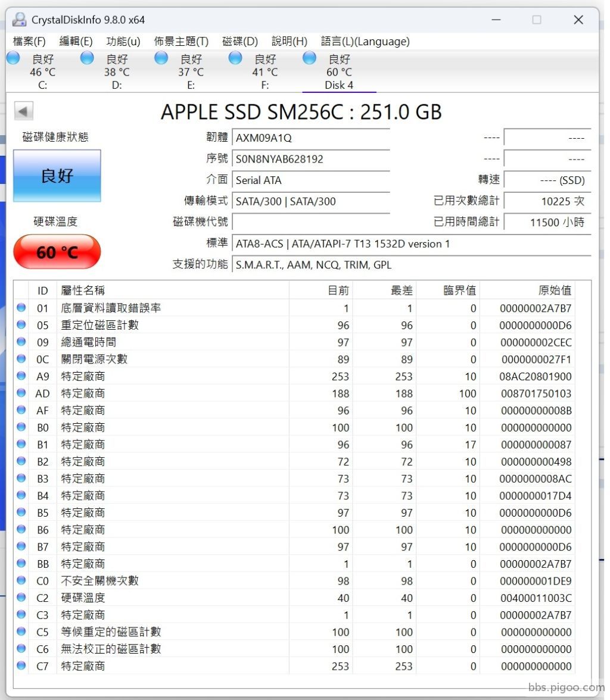Click status dot for attribute AF

(21, 410)
